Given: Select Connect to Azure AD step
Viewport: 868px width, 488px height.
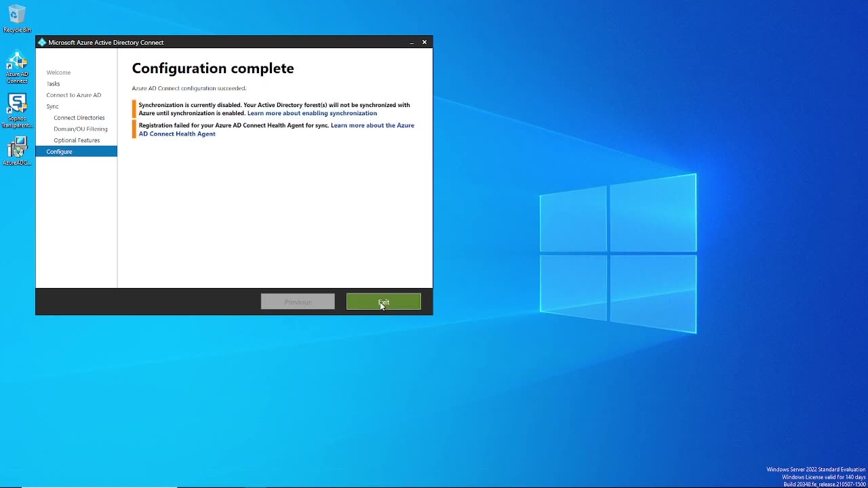Looking at the screenshot, I should coord(74,95).
